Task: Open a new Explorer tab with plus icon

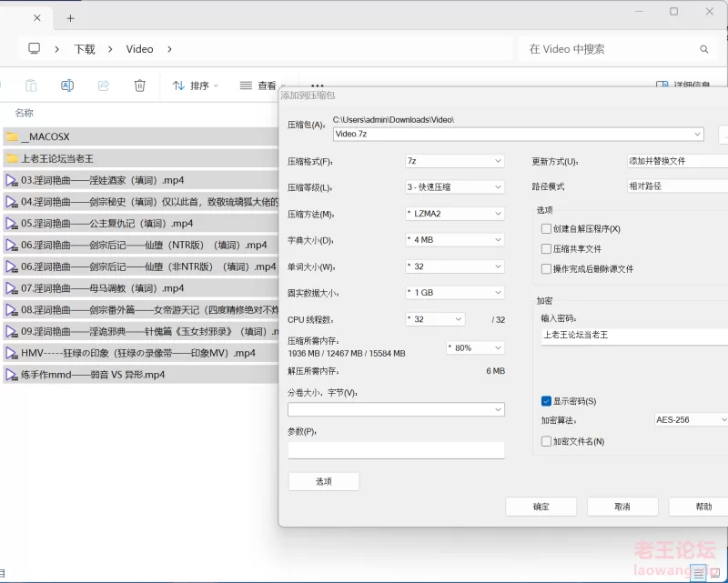Action: (70, 18)
